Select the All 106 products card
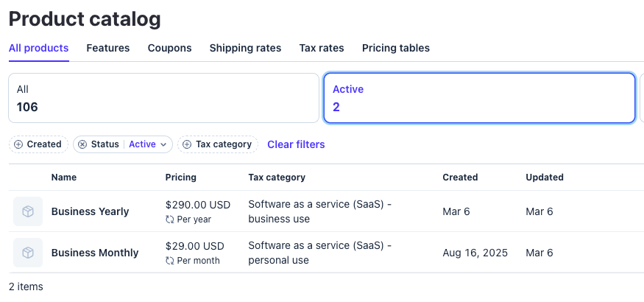644x302 pixels. coord(163,98)
